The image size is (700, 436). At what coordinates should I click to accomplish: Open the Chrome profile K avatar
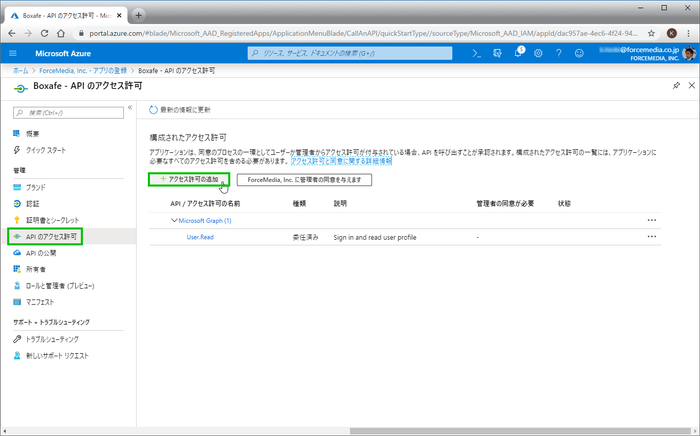671,33
